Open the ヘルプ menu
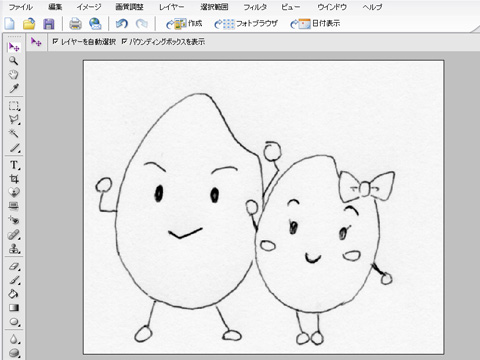Screen dimensions: 480x360 pos(372,7)
